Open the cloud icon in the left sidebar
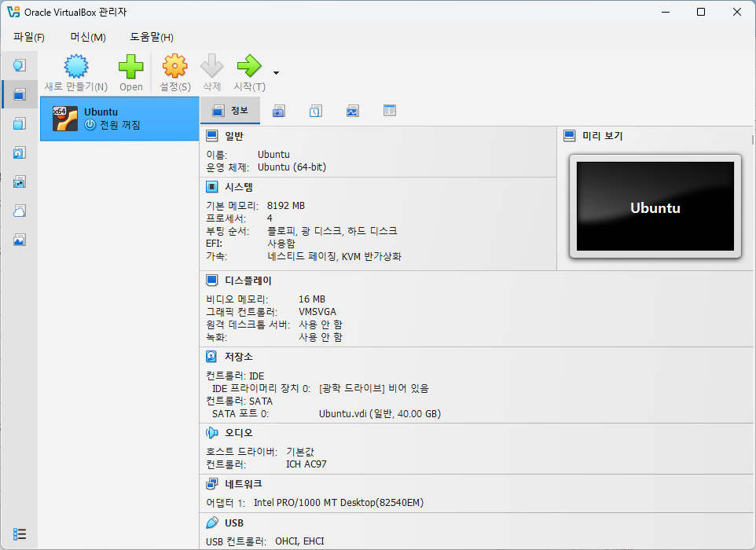 (20, 211)
